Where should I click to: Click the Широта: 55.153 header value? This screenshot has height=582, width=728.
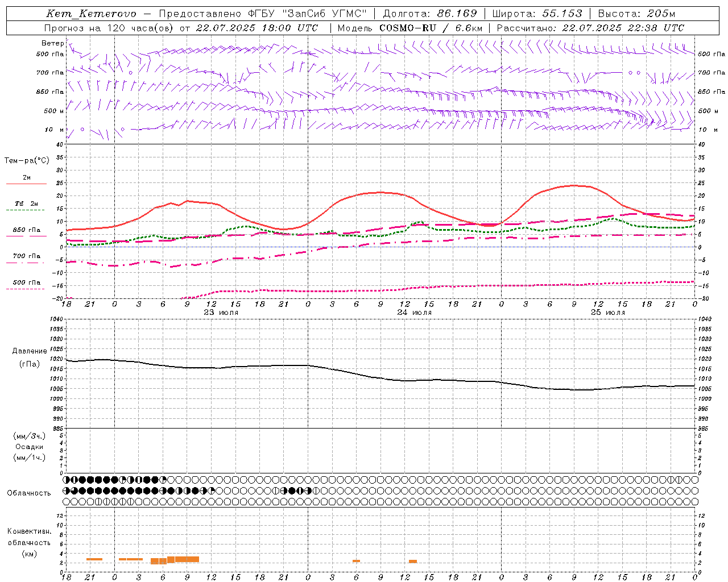click(537, 14)
